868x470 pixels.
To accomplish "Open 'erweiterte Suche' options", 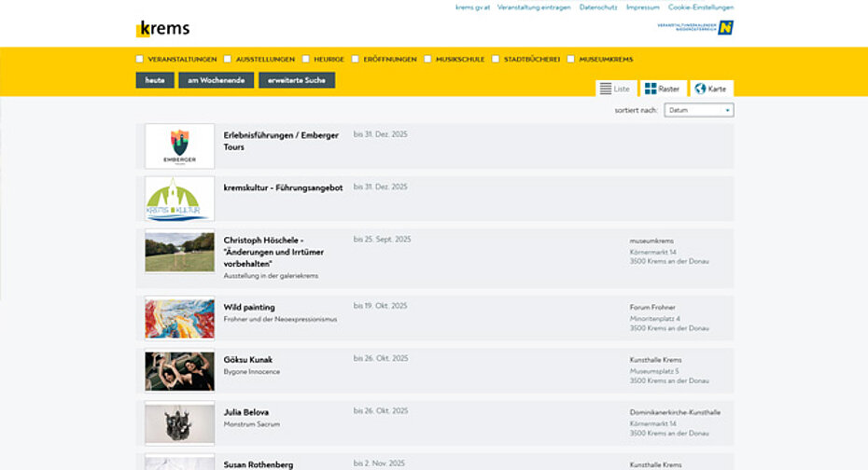I will 296,80.
